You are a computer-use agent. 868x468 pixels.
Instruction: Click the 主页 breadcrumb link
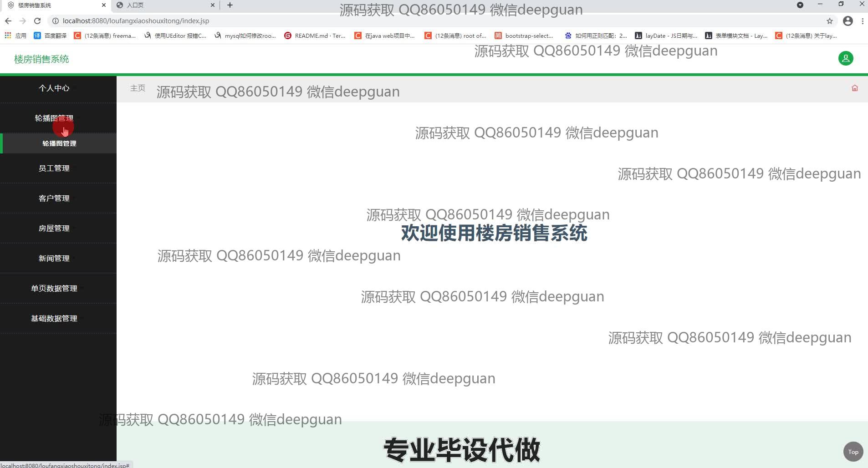pos(138,88)
